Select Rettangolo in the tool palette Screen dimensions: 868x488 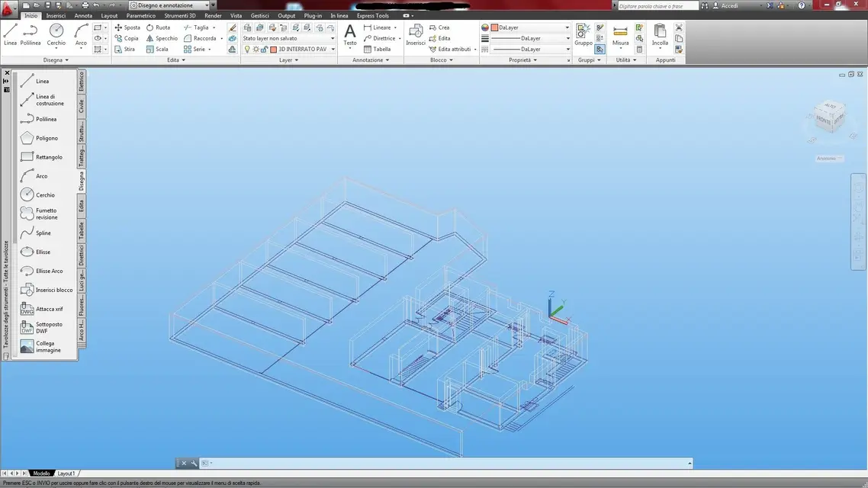click(x=41, y=157)
